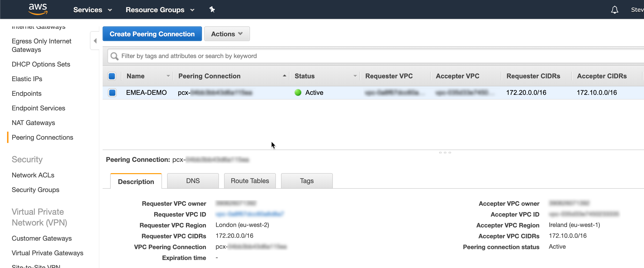Click the Create Peering Connection button
This screenshot has height=268, width=644.
pos(152,33)
